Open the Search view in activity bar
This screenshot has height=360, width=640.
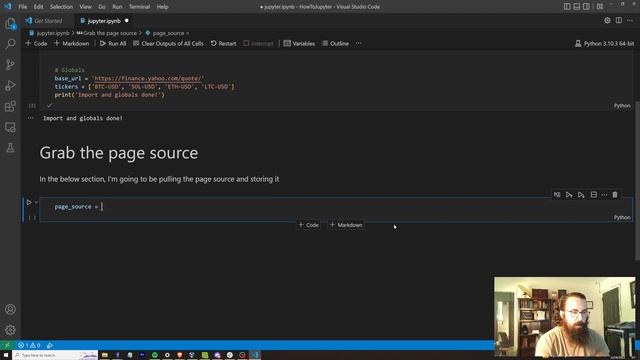point(10,44)
